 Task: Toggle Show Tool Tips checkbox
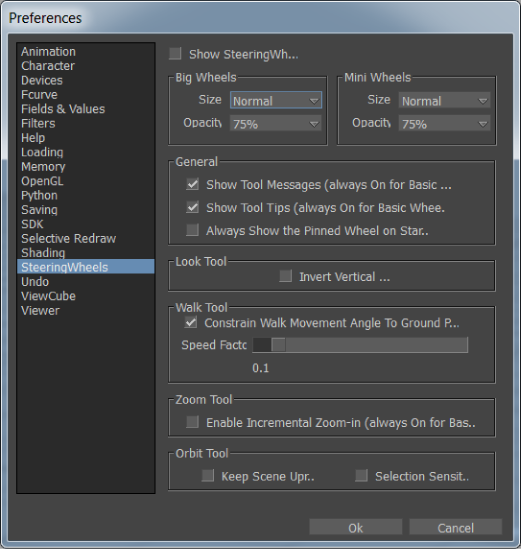[x=193, y=207]
